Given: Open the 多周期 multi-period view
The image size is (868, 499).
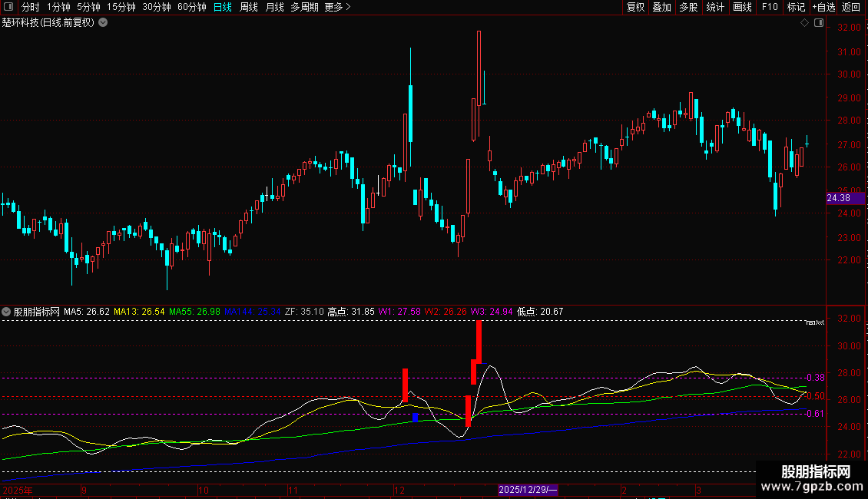Looking at the screenshot, I should coord(304,7).
